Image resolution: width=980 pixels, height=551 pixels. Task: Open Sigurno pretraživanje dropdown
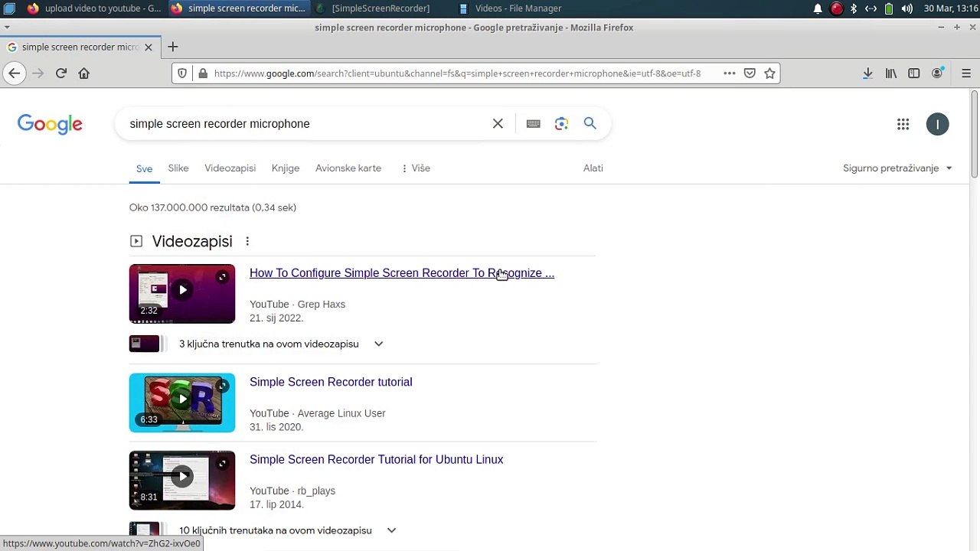897,168
